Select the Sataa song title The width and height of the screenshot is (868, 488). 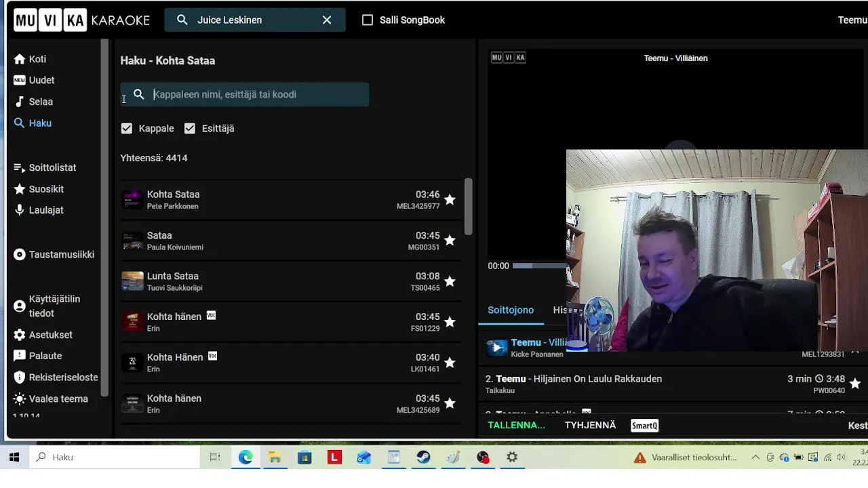click(159, 235)
